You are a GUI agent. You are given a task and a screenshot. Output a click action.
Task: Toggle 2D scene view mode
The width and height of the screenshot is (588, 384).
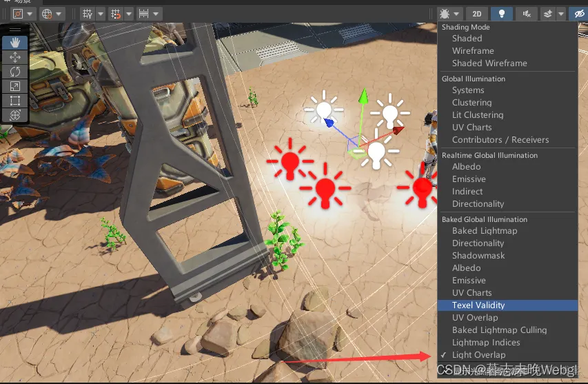(477, 14)
